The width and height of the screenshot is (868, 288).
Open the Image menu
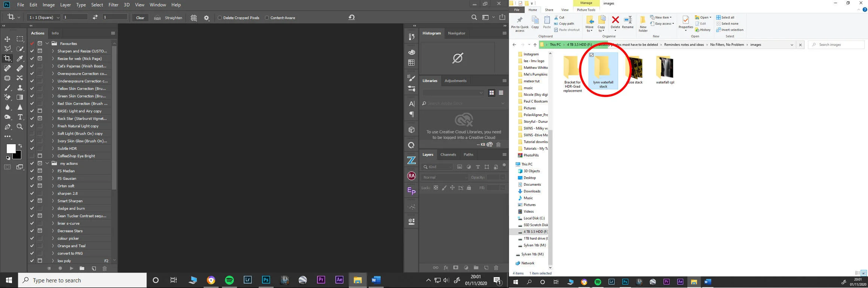(x=49, y=5)
